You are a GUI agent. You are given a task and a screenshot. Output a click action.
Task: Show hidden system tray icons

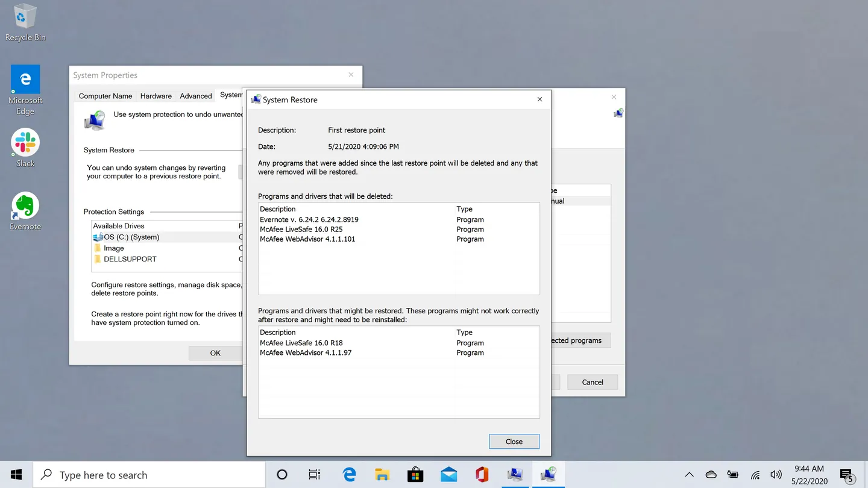(690, 475)
